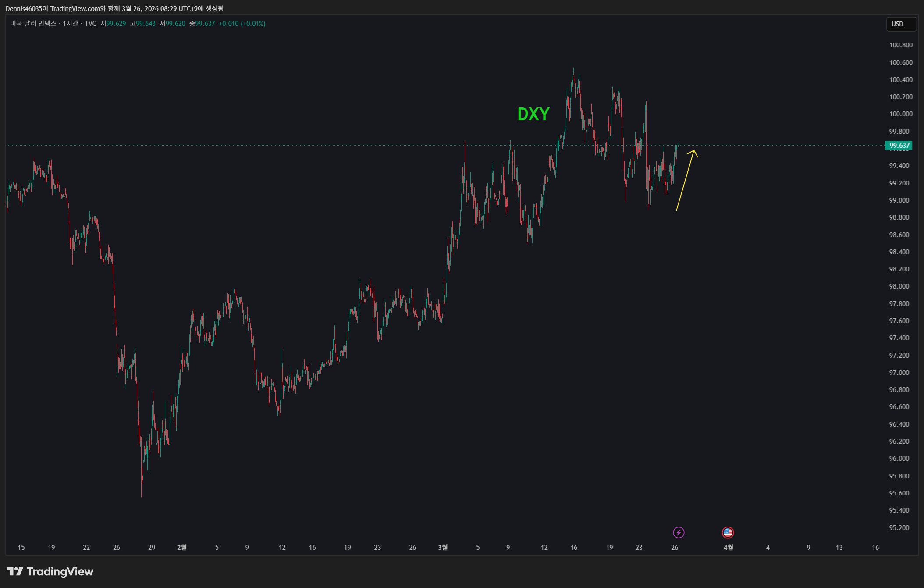Click the 15 date label on time axis
Screen dimensions: 924x588
[x=21, y=547]
